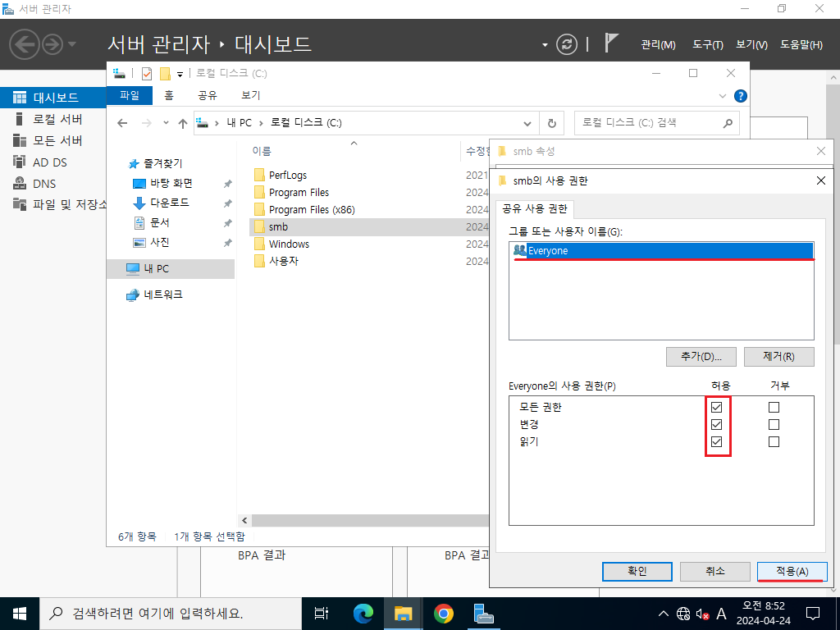
Task: Click the 제거(R) button
Action: [x=779, y=356]
